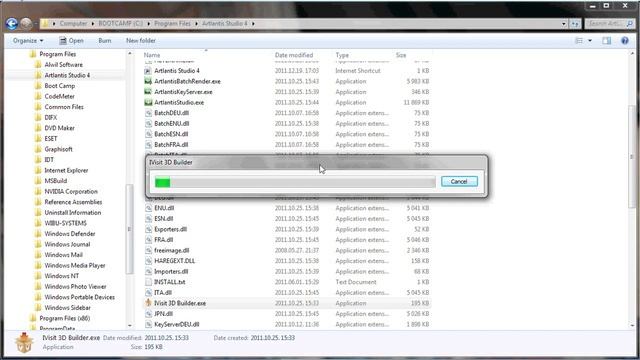Click the folder tree scroll down arrow
The image size is (640, 360).
tap(130, 326)
